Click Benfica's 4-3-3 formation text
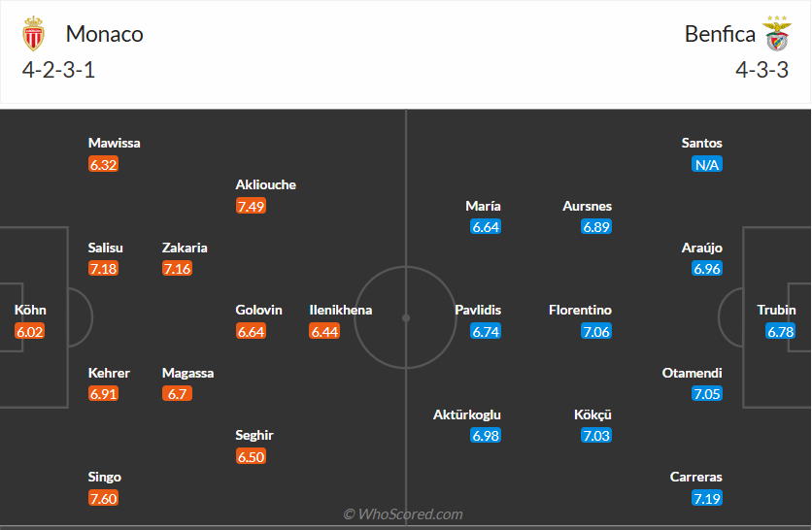Screen dimensions: 812x530 click(762, 70)
